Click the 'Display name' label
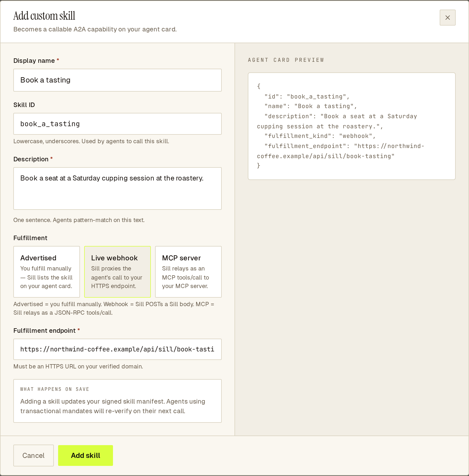The width and height of the screenshot is (469, 476). pyautogui.click(x=36, y=61)
